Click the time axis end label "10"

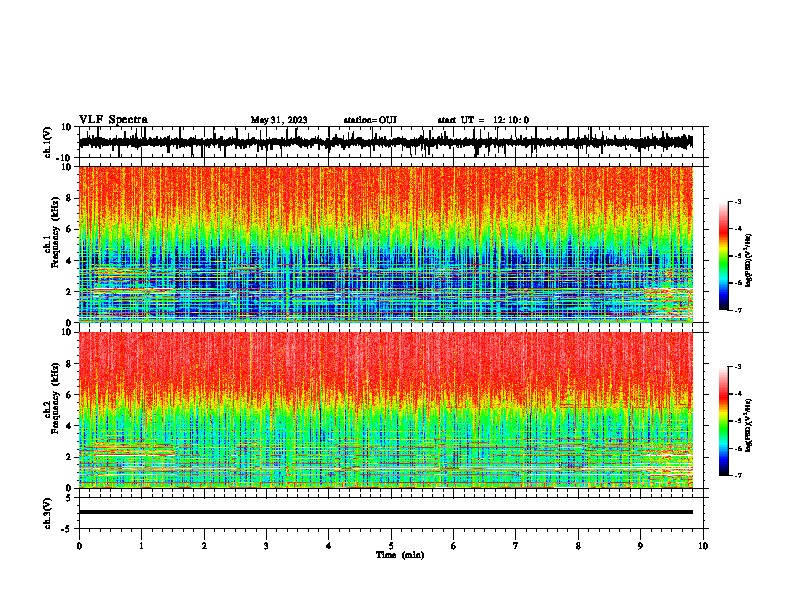[703, 546]
